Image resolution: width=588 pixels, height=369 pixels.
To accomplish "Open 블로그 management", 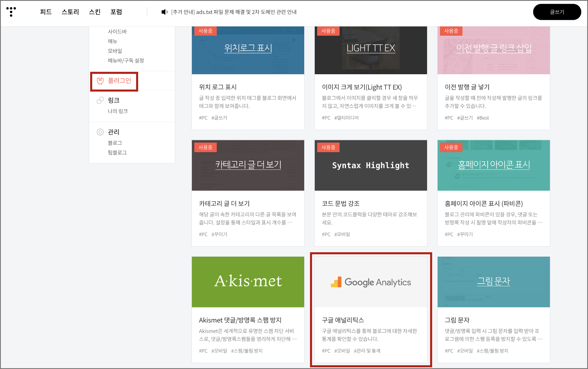I will tap(115, 143).
